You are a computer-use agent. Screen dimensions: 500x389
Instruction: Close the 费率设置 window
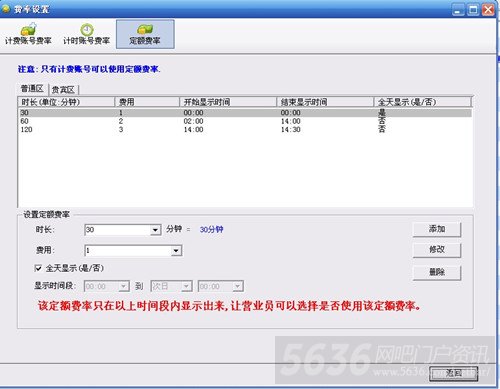(x=488, y=9)
